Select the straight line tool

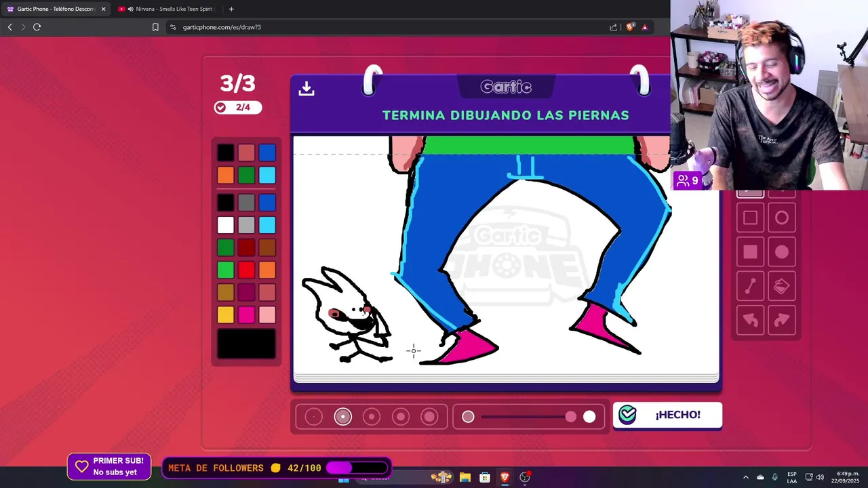coord(750,286)
